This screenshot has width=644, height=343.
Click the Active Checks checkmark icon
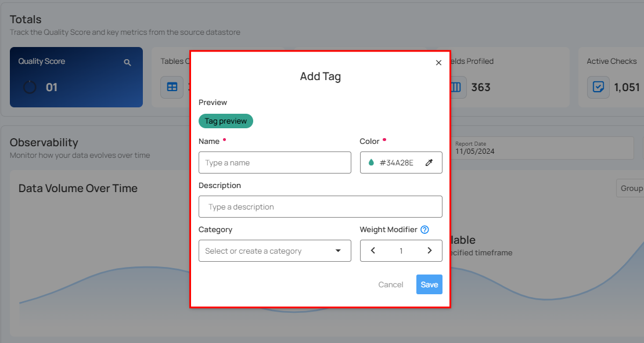point(599,87)
